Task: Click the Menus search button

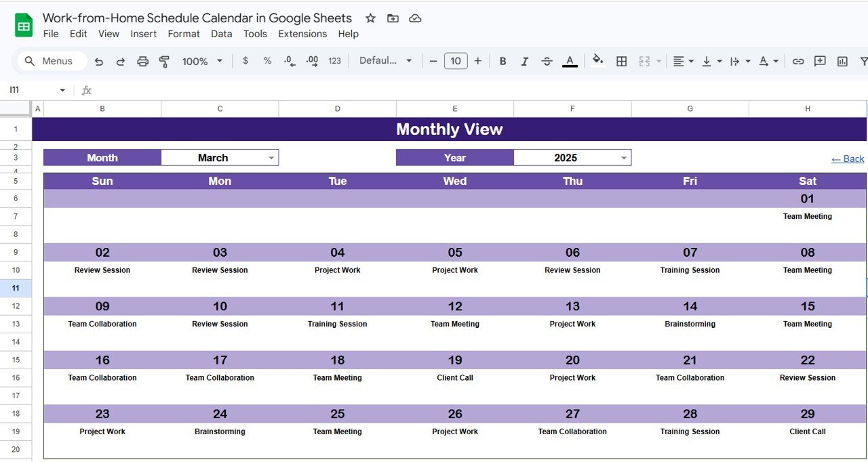Action: 51,60
